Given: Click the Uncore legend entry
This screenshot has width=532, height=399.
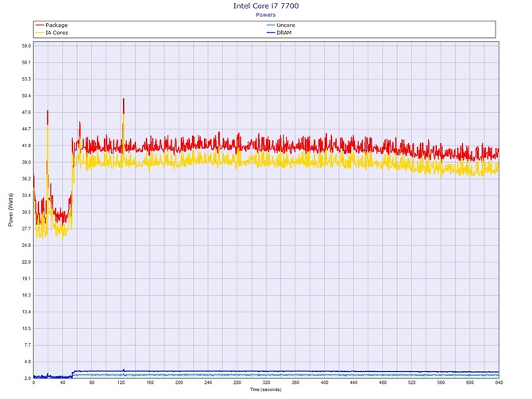Looking at the screenshot, I should [x=281, y=25].
